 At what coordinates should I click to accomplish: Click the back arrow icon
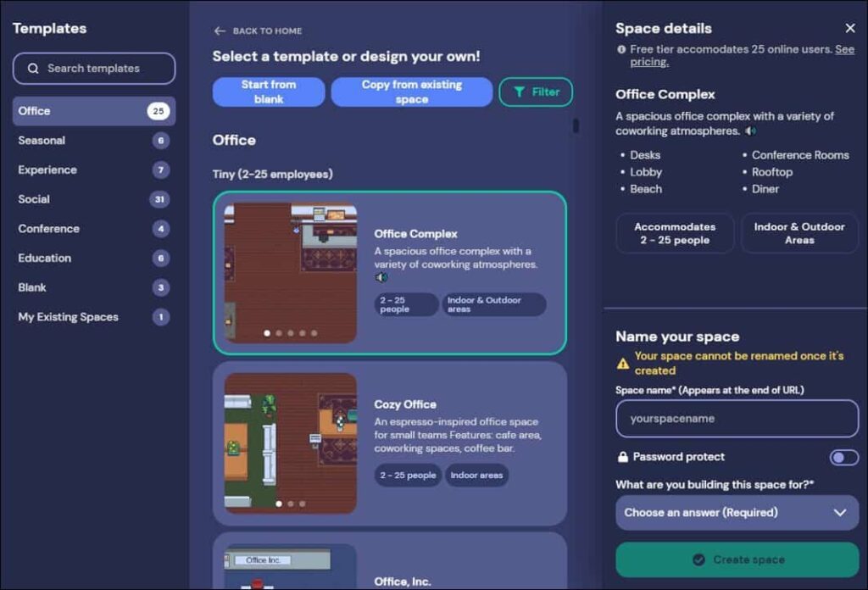coord(220,31)
